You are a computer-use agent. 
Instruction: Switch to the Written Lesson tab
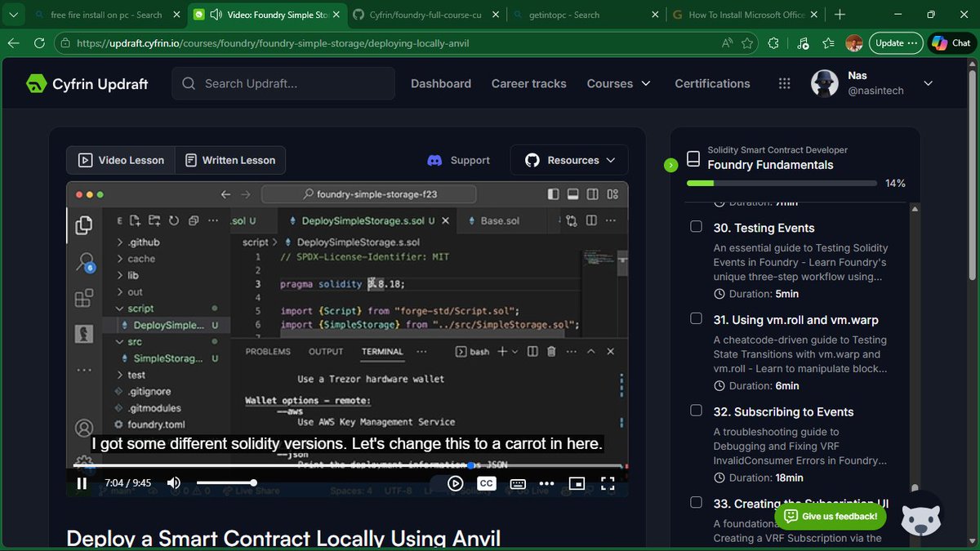point(230,160)
